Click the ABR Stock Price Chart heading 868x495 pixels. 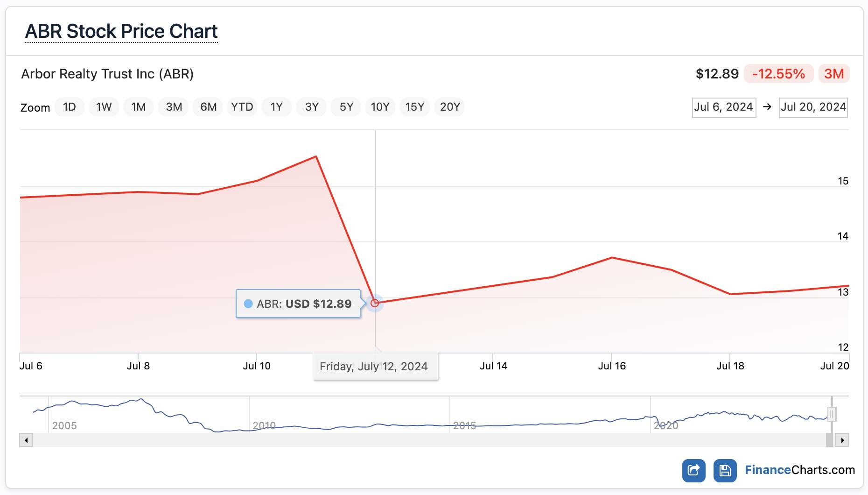(121, 31)
